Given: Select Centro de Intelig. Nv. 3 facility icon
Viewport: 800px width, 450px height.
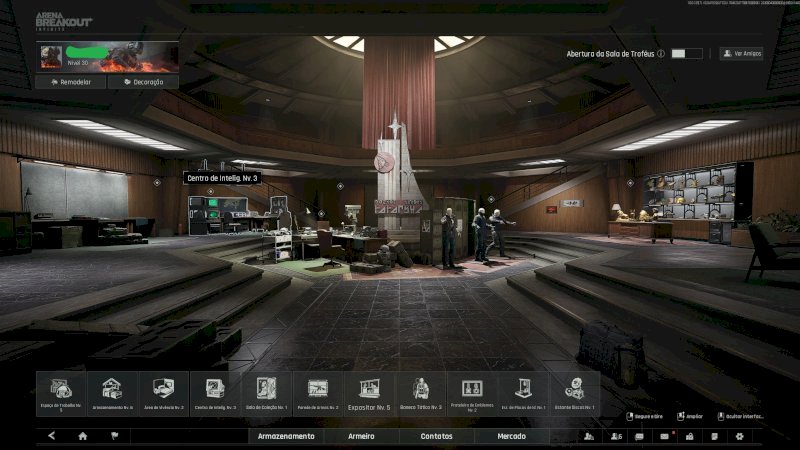Looking at the screenshot, I should (215, 394).
